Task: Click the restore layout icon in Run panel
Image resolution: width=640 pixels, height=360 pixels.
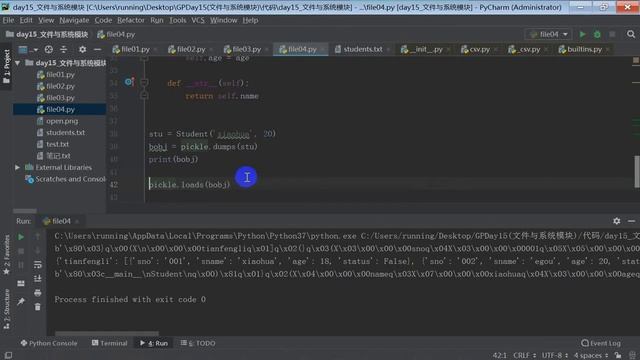Action: tap(21, 283)
